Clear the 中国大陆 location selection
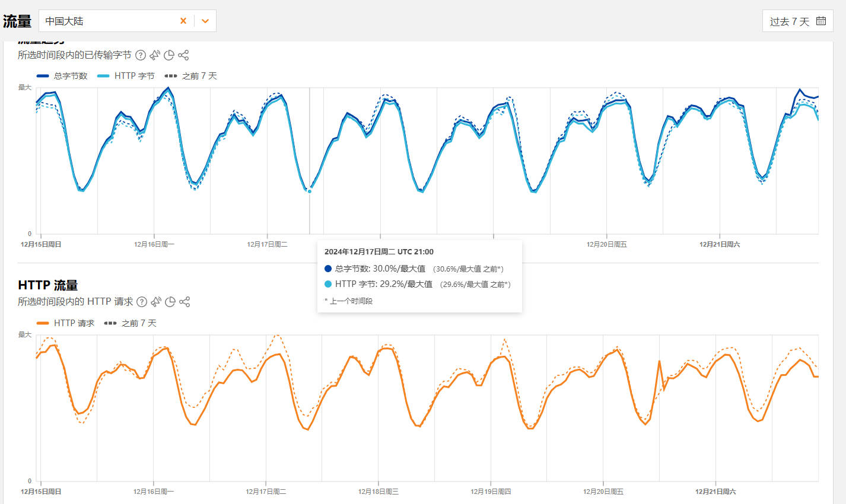The image size is (846, 504). 183,21
